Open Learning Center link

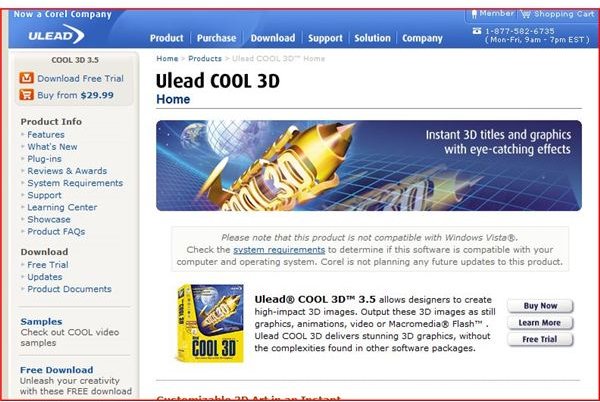tap(62, 207)
